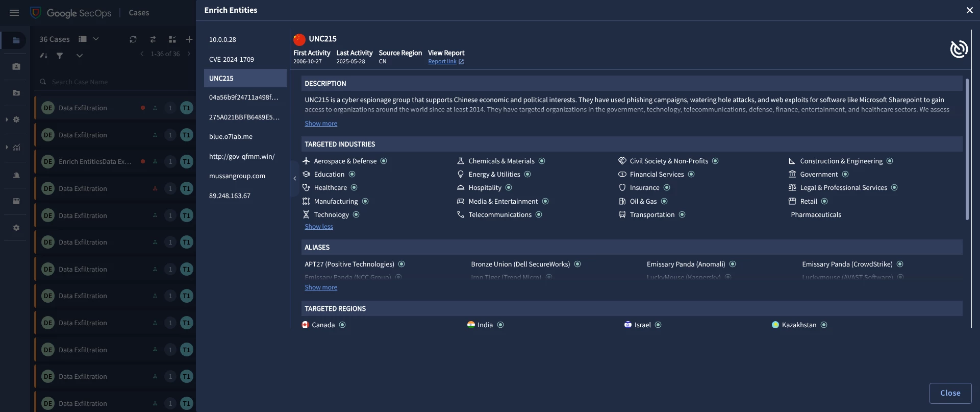Select hash entity 275A021BBFB6489E5…
Screen dimensions: 980x412
point(245,117)
